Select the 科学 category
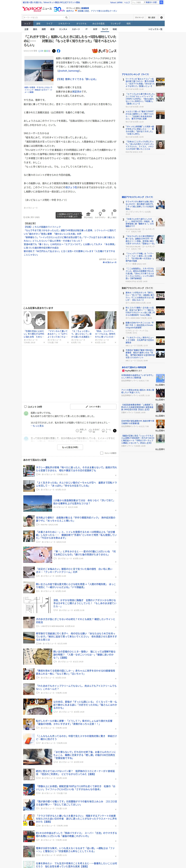This screenshot has height=868, width=186. [95, 29]
